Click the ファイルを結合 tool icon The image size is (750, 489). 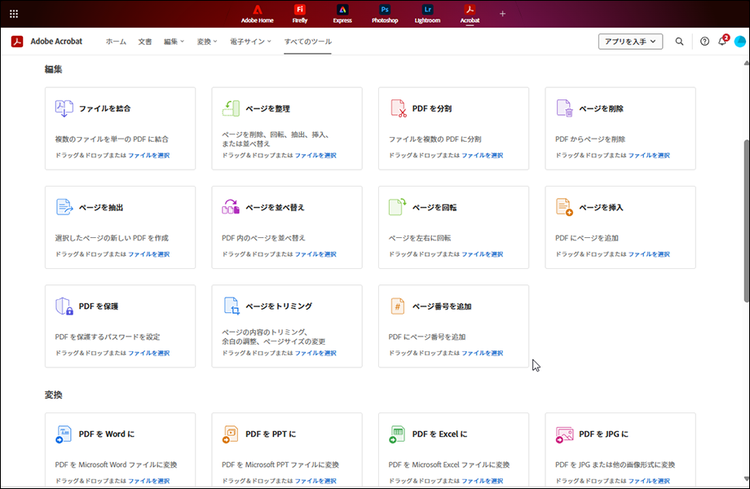64,108
